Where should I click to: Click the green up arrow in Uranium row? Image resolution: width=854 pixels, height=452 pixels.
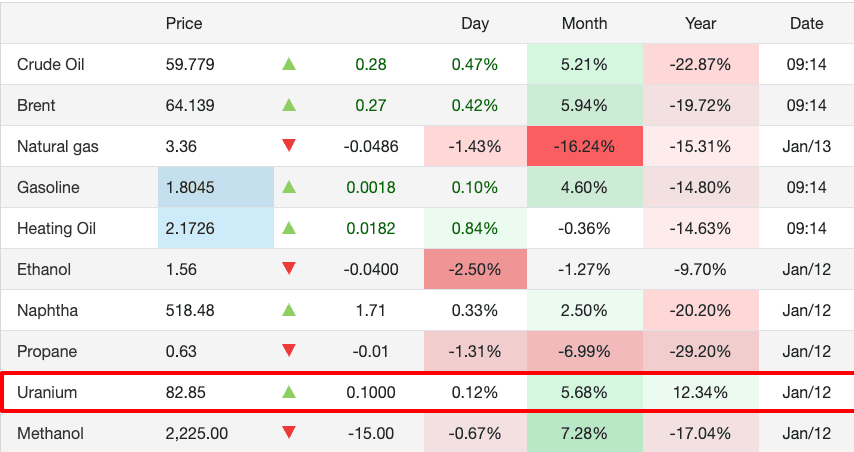(289, 392)
